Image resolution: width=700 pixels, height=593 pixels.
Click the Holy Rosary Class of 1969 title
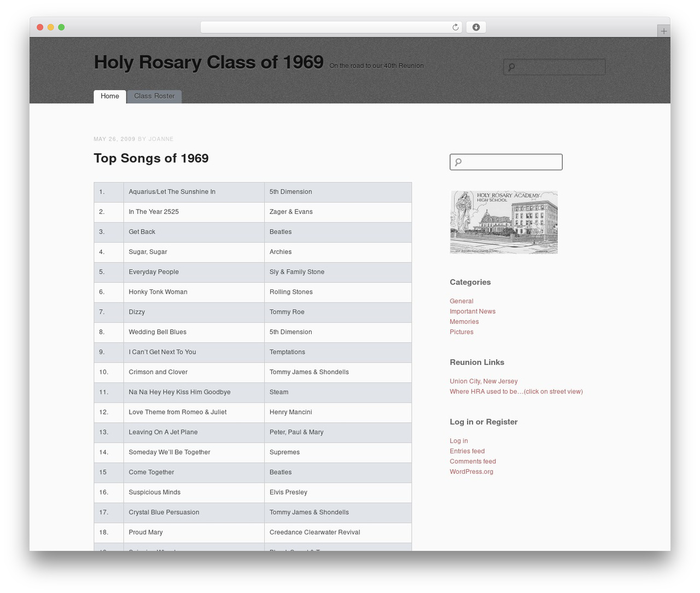tap(209, 62)
